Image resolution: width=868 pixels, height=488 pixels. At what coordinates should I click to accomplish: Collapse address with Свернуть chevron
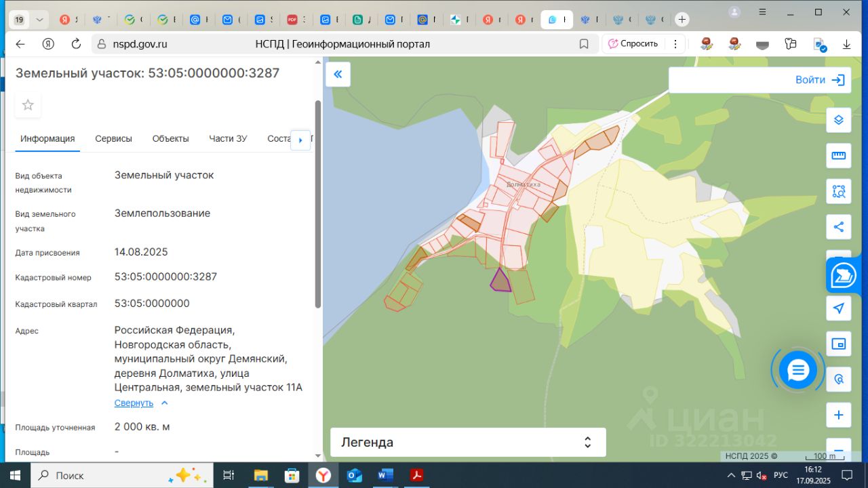[163, 403]
